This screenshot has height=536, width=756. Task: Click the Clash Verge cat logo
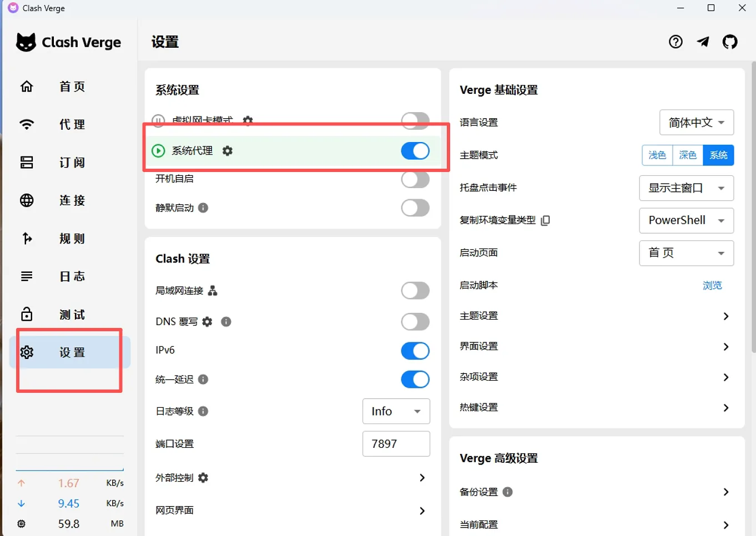[x=26, y=42]
